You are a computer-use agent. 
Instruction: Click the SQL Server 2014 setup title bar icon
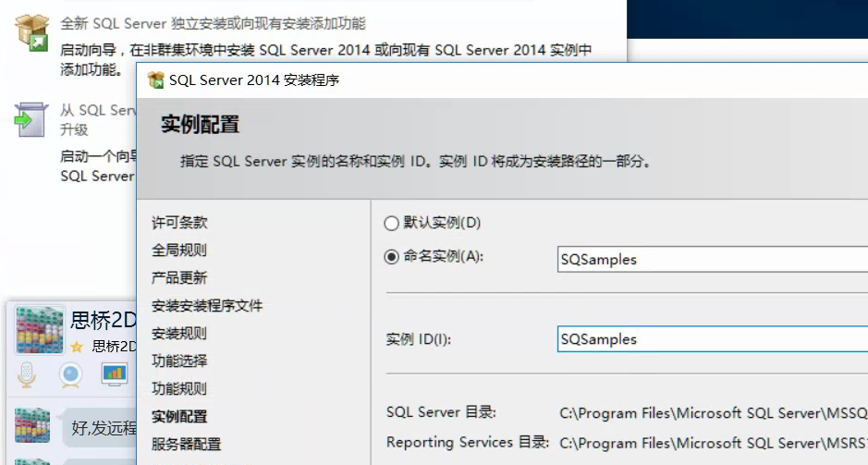(x=155, y=80)
